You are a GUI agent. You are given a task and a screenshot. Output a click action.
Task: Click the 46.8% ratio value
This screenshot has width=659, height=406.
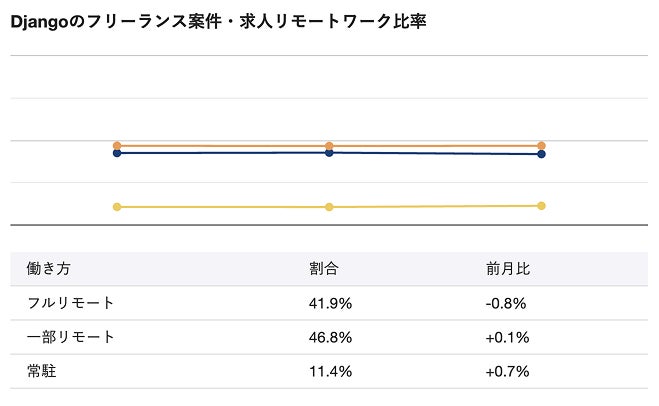click(330, 337)
